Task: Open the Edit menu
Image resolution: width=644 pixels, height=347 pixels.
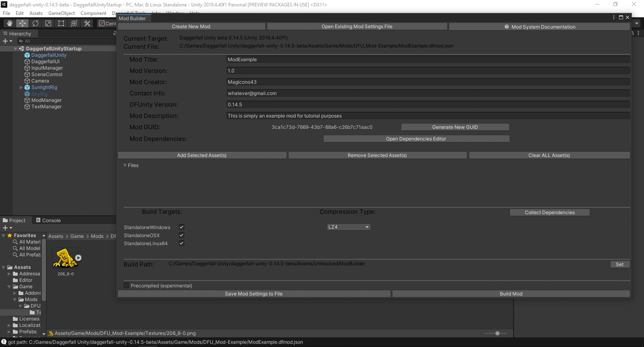Action: pos(20,13)
